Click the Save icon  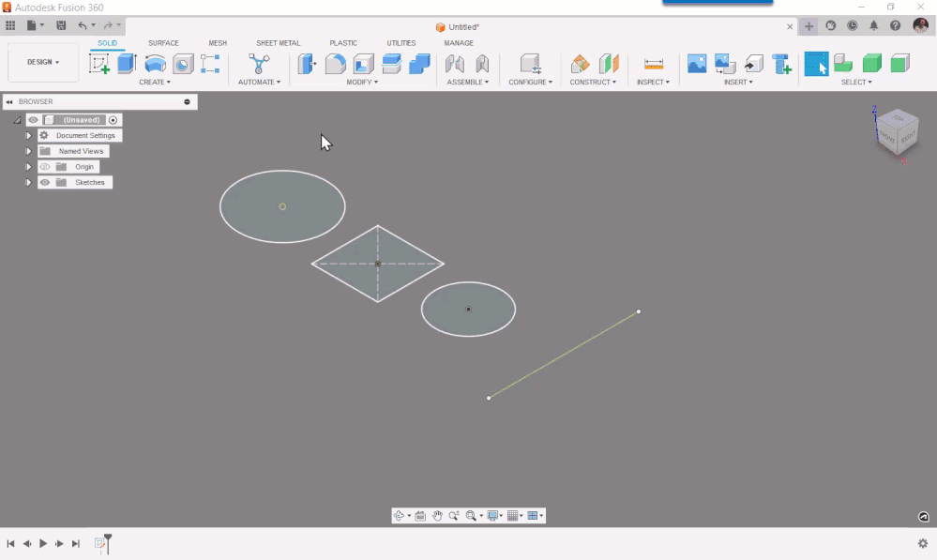pyautogui.click(x=61, y=25)
